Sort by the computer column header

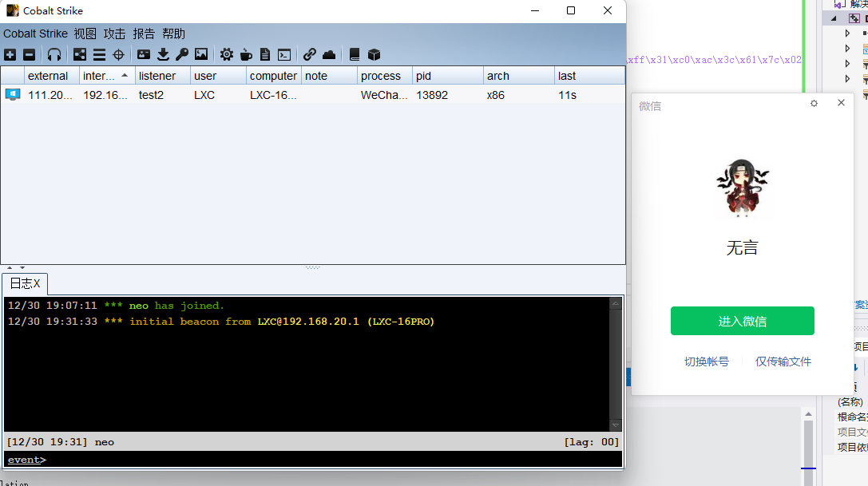pyautogui.click(x=273, y=76)
